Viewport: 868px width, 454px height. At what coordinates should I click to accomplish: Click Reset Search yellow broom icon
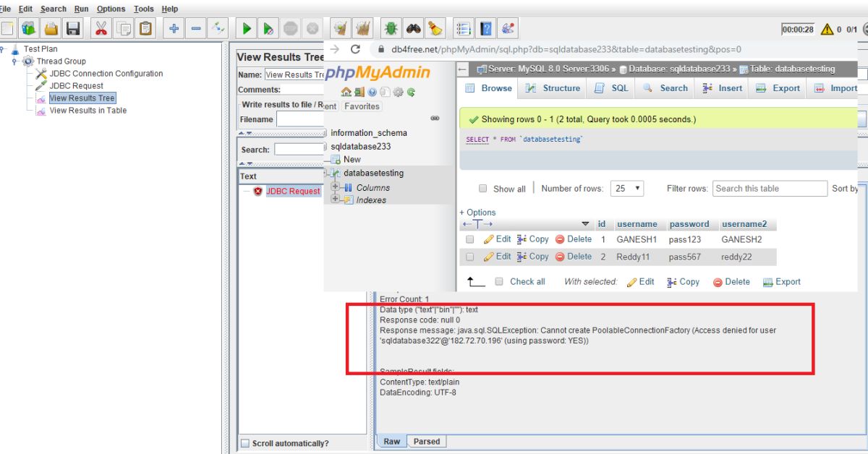(435, 28)
